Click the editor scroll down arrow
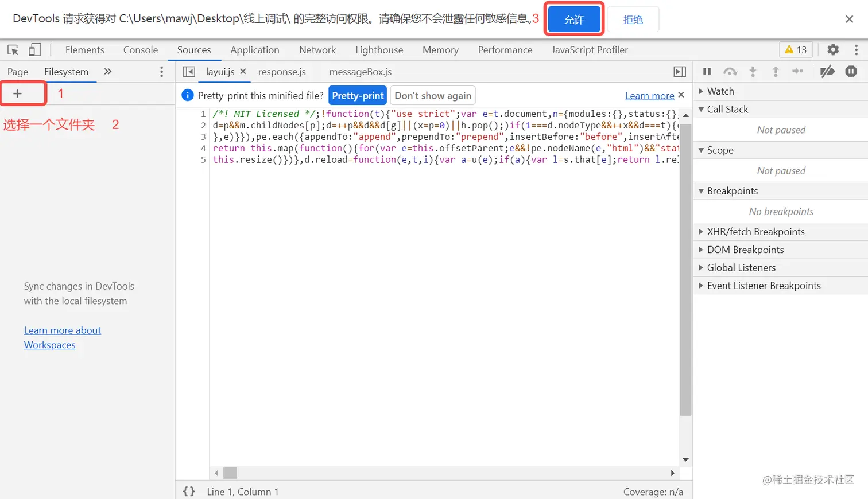Viewport: 868px width, 499px height. pos(685,460)
